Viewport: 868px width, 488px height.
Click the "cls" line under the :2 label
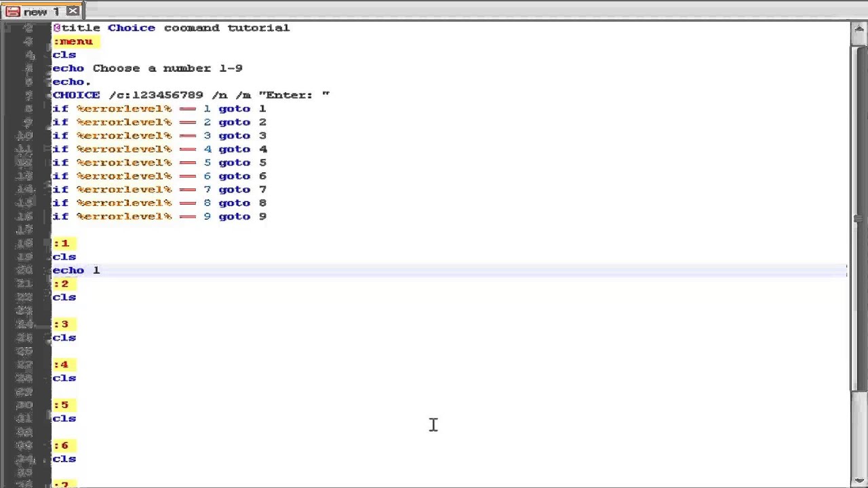pos(64,298)
